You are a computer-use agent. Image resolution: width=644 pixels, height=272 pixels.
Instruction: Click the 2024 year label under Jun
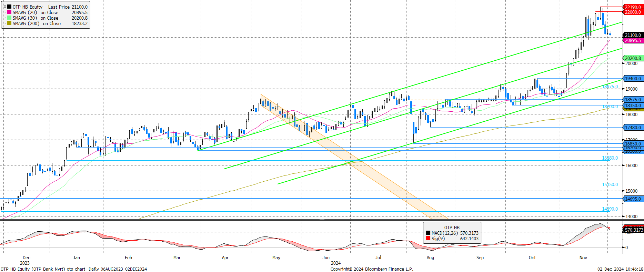point(336,263)
